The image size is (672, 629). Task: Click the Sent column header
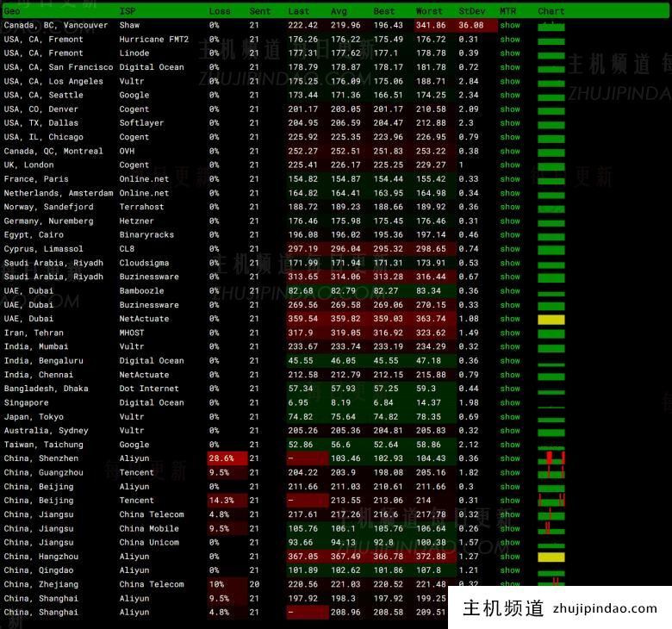pyautogui.click(x=260, y=11)
